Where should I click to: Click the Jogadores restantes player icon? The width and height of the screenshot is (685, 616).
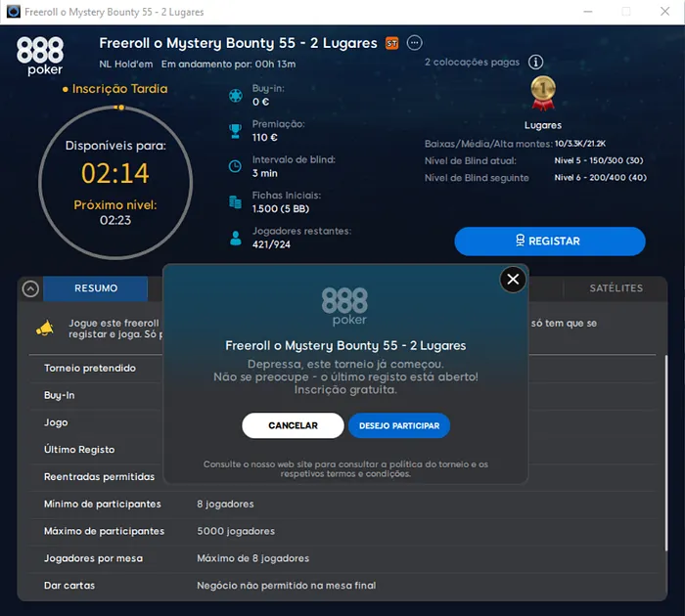(236, 238)
